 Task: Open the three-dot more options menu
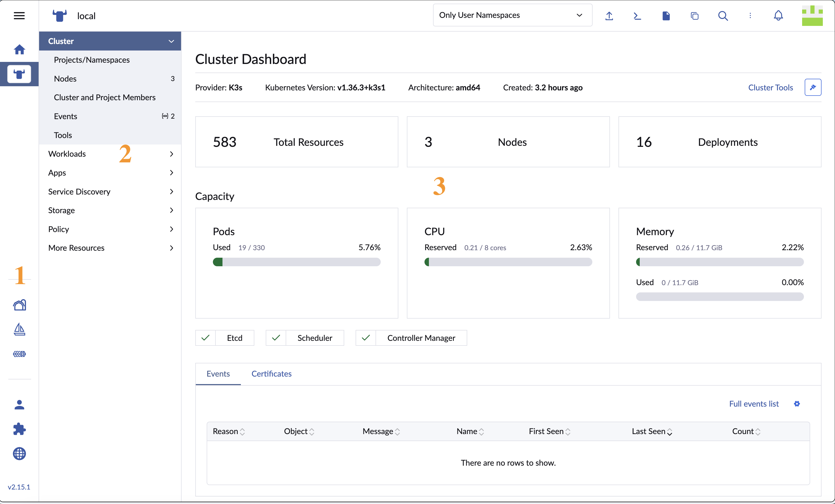point(750,16)
